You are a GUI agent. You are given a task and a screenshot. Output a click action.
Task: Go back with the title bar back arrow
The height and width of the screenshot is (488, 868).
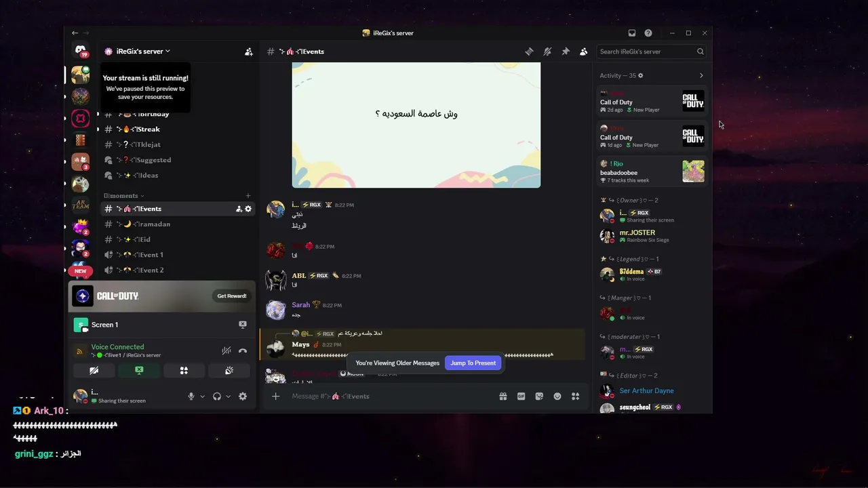pos(75,33)
